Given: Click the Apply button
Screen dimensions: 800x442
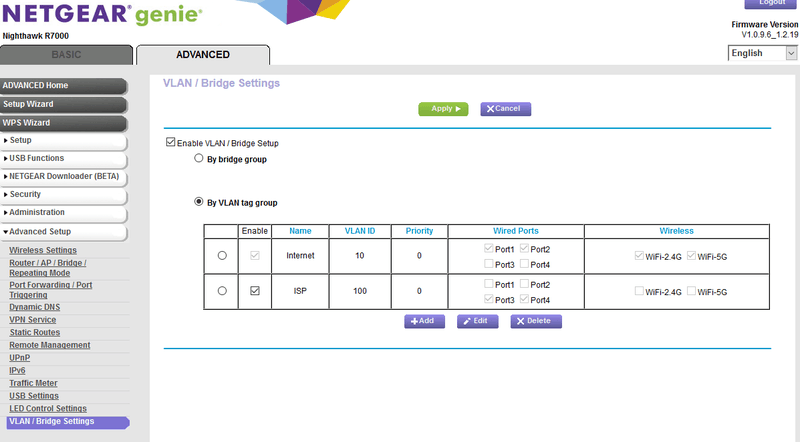Looking at the screenshot, I should tap(443, 109).
